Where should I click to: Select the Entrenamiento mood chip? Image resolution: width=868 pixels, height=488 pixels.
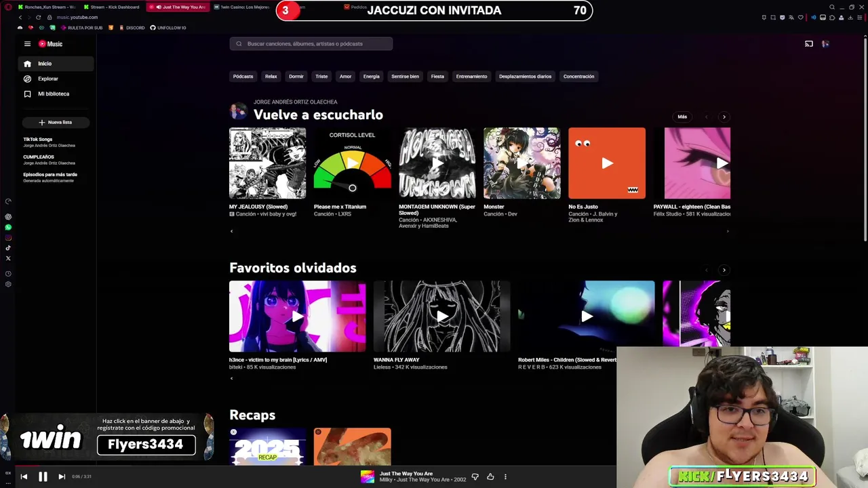(471, 77)
